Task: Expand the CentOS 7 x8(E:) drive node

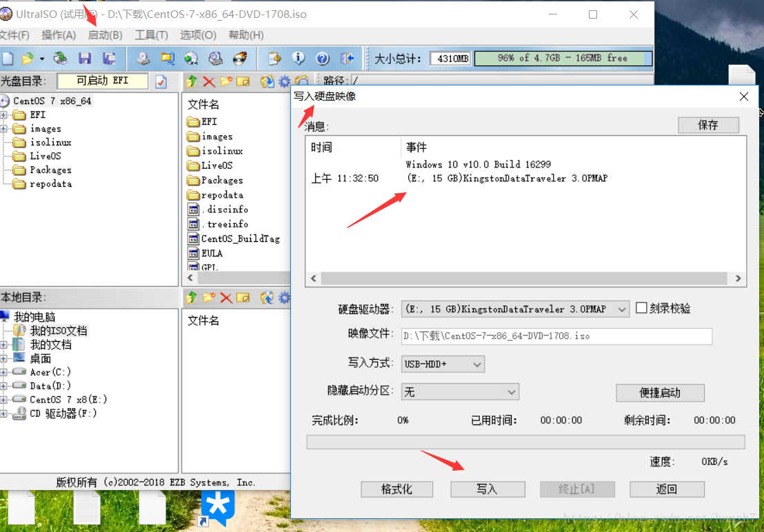Action: (x=3, y=400)
